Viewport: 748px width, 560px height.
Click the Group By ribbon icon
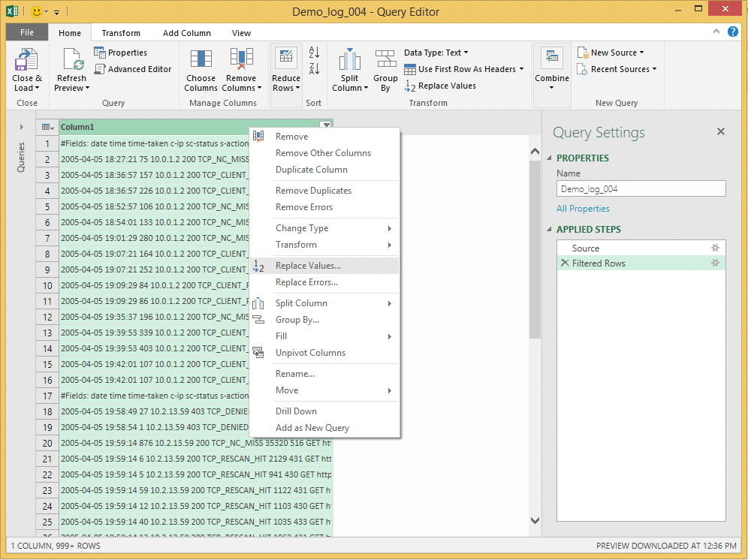[385, 59]
